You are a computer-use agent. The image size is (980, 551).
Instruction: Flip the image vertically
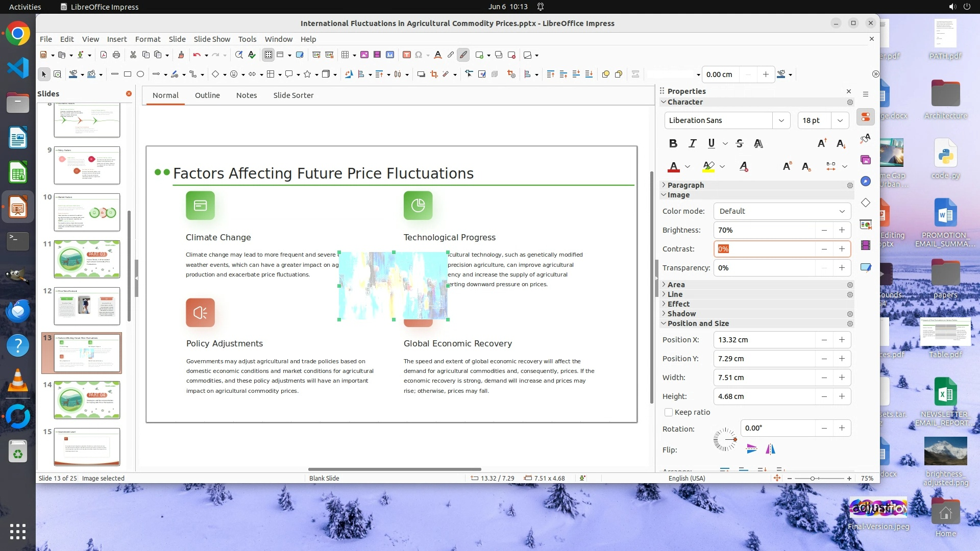click(751, 449)
